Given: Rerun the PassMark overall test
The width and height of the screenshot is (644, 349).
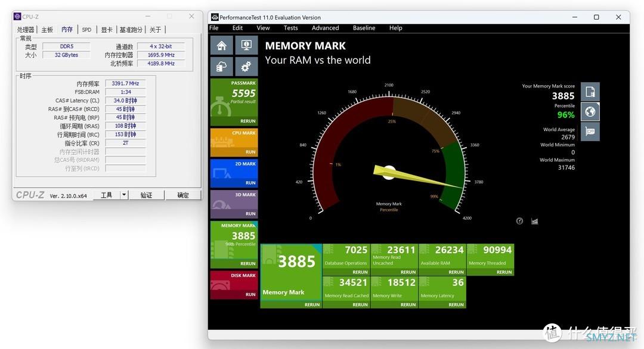Looking at the screenshot, I should click(247, 121).
